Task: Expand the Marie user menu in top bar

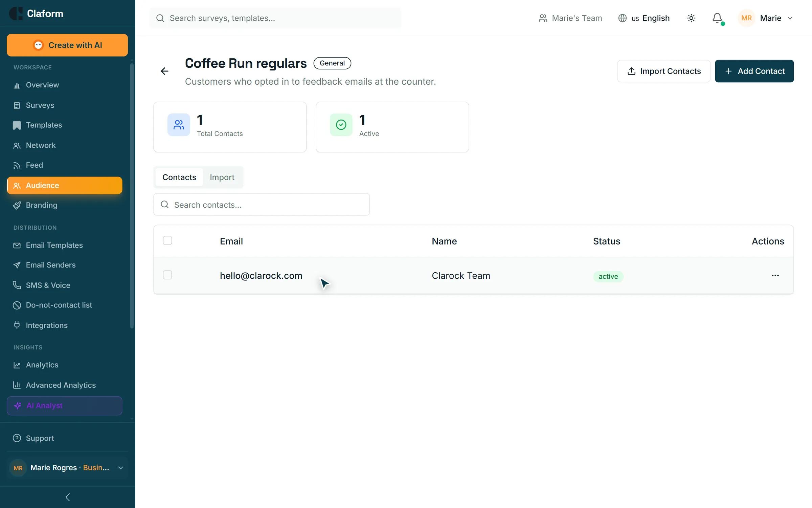Action: click(x=766, y=18)
